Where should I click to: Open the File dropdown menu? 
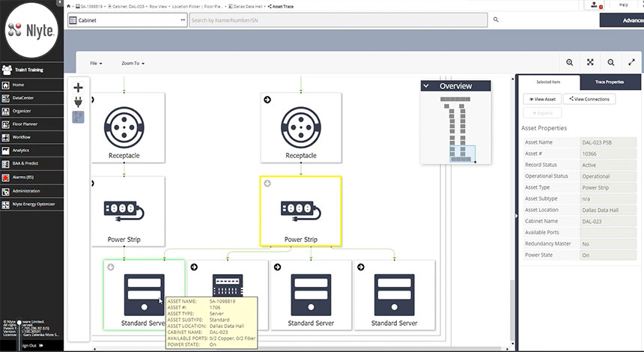(x=96, y=64)
